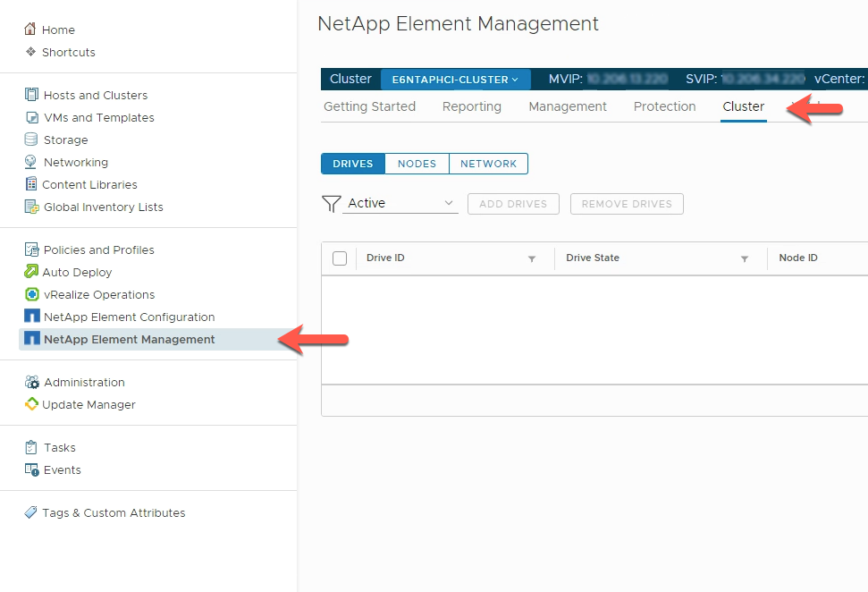
Task: Click the Storage database icon
Action: pos(31,140)
